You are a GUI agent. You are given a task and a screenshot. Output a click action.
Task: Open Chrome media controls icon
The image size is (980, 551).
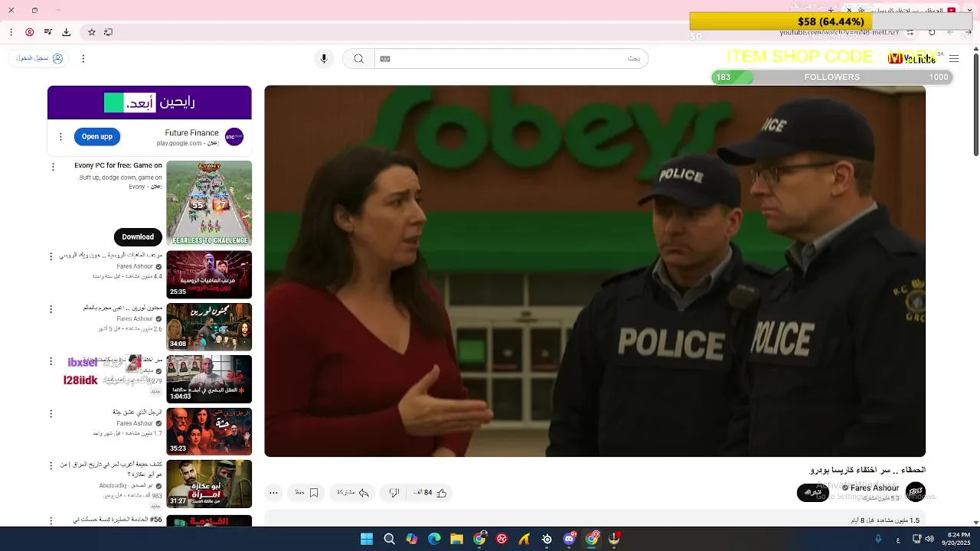pos(47,32)
